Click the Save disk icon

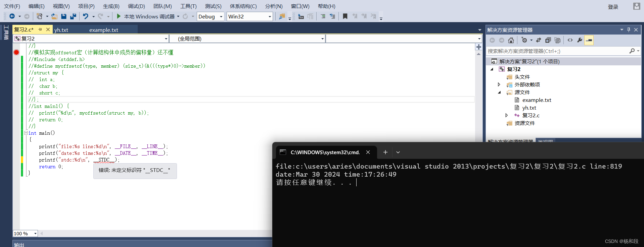point(64,16)
